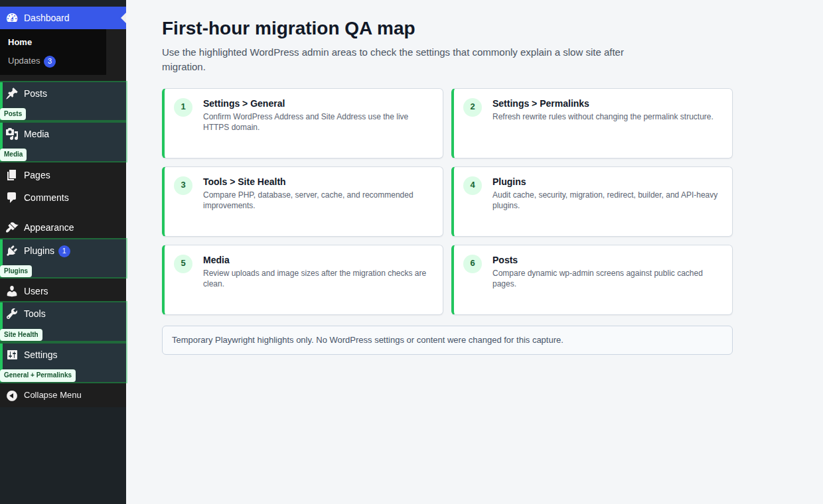Click the Appearance paintbrush icon
Screen dimensions: 823x504
(12, 227)
